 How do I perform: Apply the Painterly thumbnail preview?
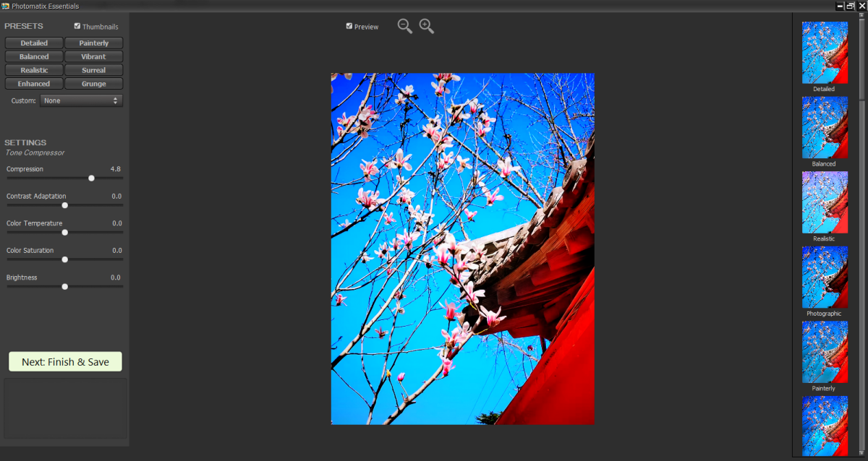tap(825, 352)
